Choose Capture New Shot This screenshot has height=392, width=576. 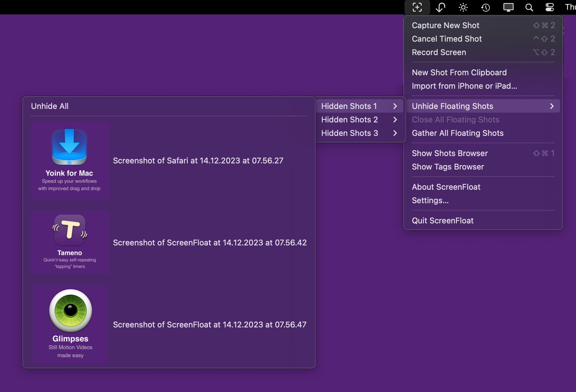coord(446,25)
